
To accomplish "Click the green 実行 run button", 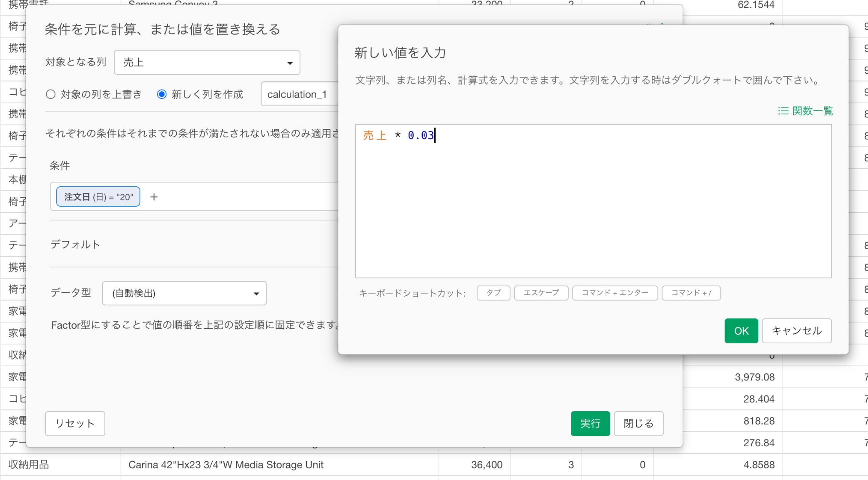I will [590, 423].
